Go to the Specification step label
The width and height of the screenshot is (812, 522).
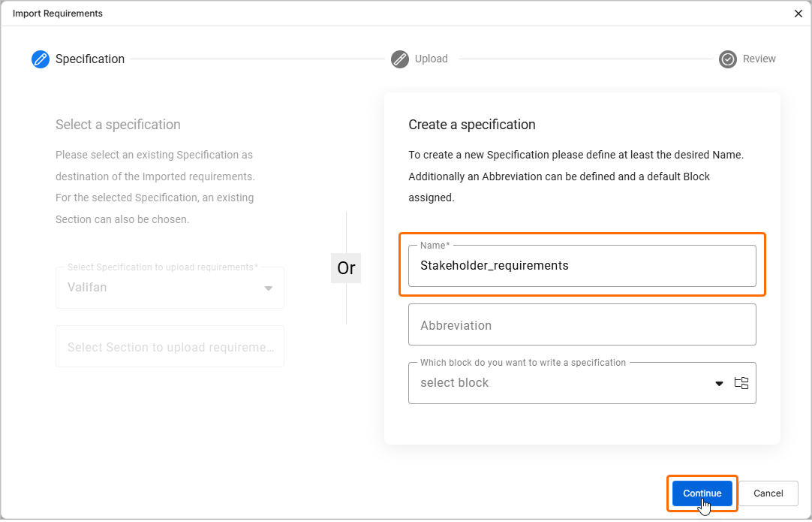click(90, 59)
